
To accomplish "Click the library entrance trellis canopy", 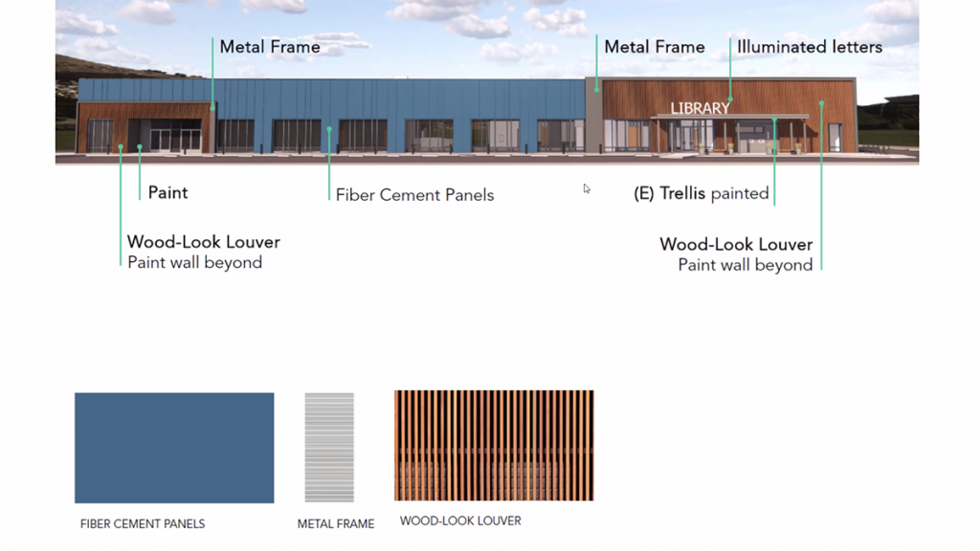I will [729, 118].
